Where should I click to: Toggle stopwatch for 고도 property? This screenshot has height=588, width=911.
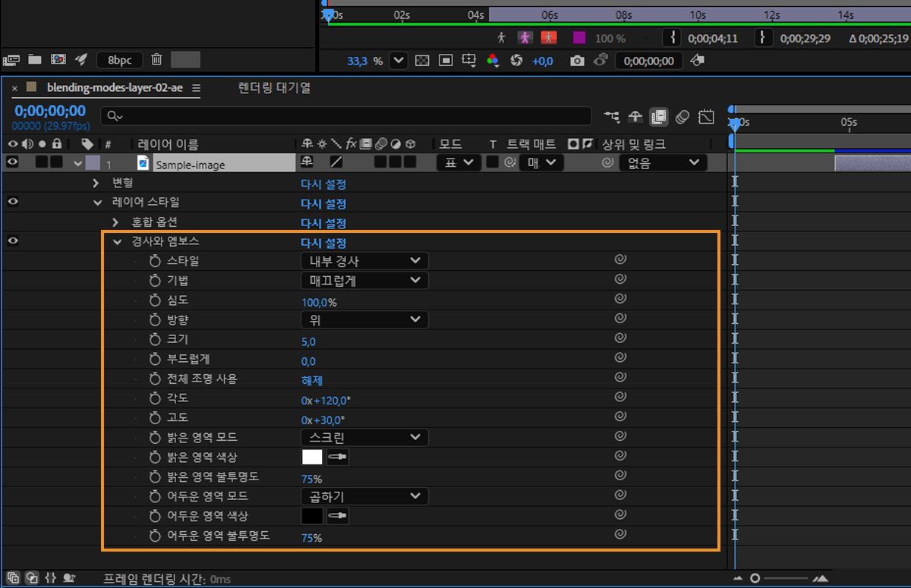(156, 418)
